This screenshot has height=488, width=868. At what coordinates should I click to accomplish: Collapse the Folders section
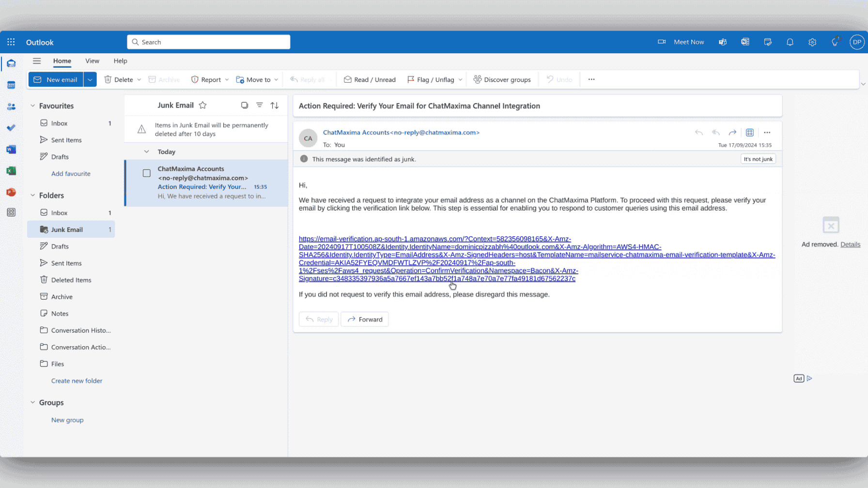[x=33, y=195]
